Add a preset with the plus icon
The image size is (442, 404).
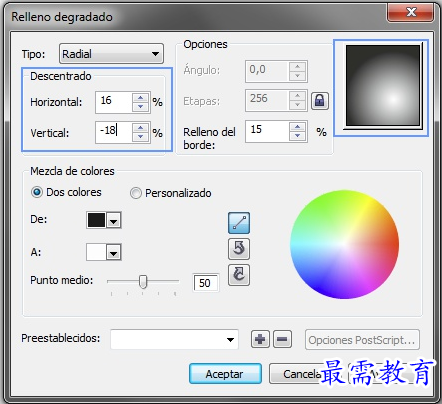pos(260,339)
